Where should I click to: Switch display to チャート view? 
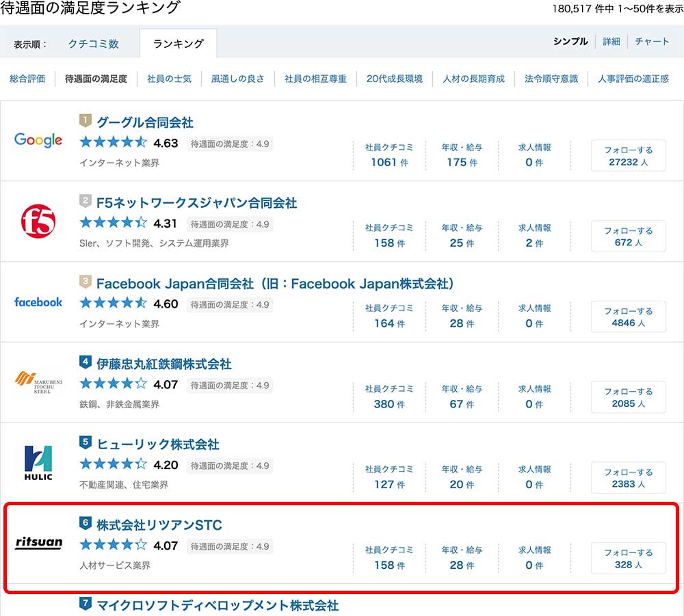(x=652, y=42)
